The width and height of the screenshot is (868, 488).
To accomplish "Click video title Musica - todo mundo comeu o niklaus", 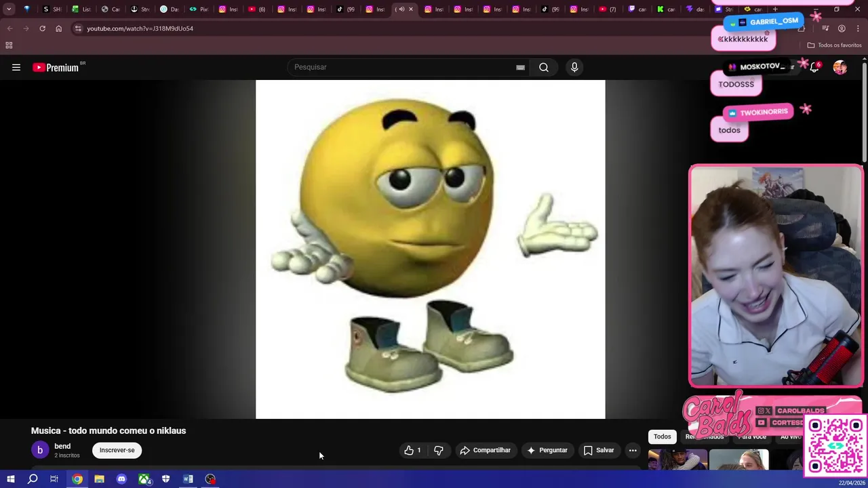I will 108,430.
